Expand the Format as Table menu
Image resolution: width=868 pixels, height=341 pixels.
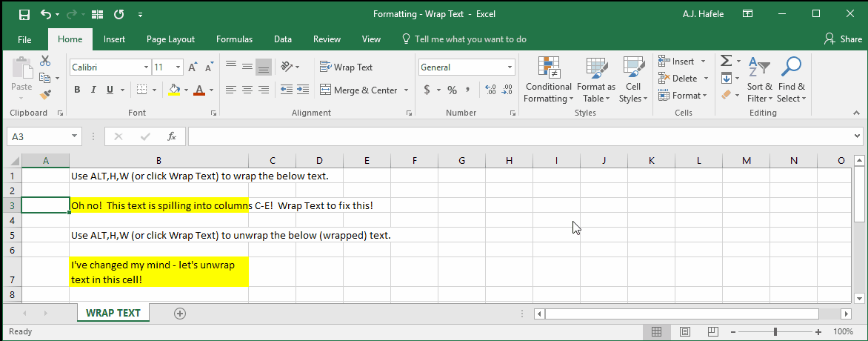[x=596, y=80]
